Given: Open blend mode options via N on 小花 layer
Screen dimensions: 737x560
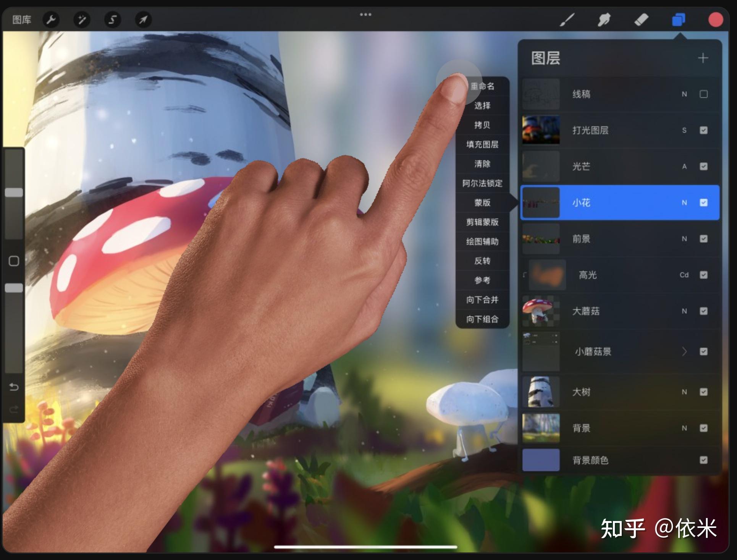Looking at the screenshot, I should [x=685, y=203].
